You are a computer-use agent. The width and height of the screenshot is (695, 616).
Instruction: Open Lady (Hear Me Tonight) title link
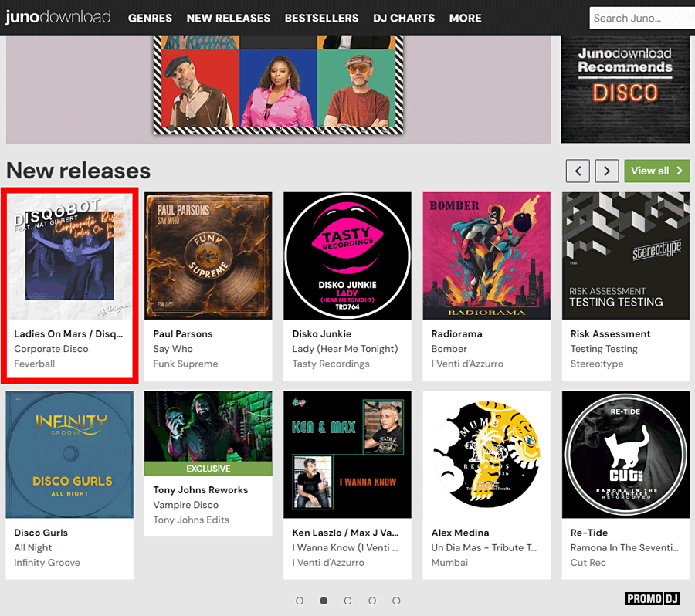345,349
